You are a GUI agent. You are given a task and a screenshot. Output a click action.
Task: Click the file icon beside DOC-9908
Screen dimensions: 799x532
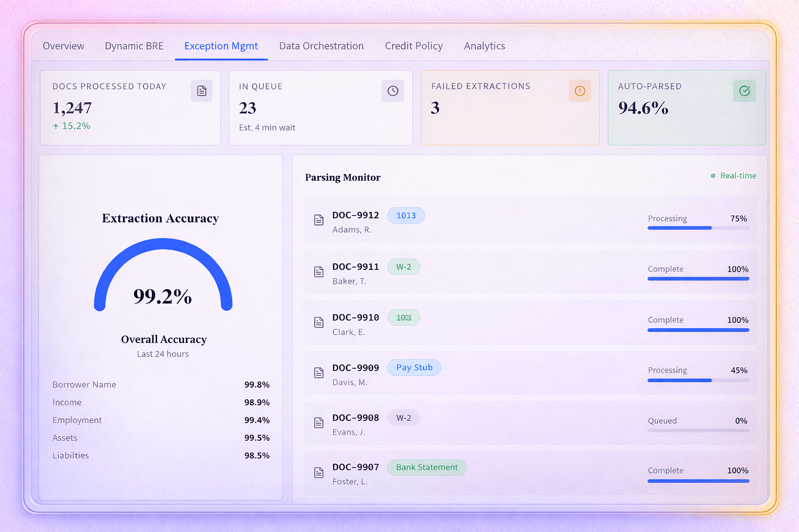(319, 423)
